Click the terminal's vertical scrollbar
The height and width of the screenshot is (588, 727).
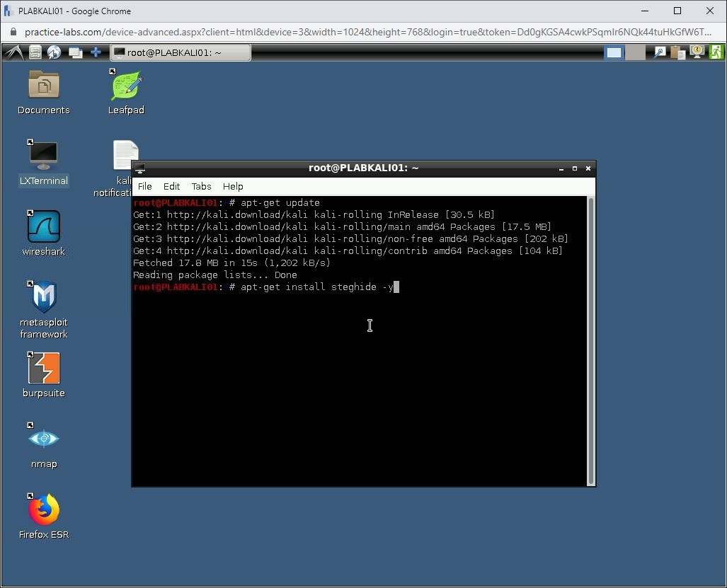[591, 340]
